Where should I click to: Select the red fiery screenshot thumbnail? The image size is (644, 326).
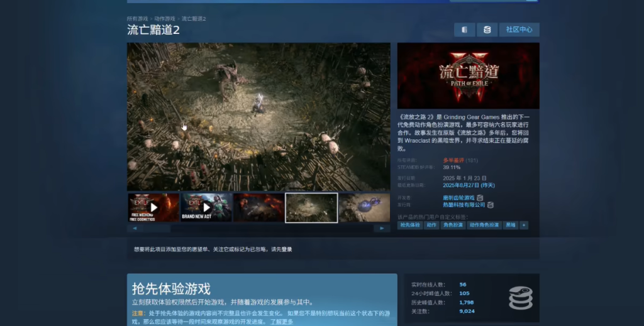tap(258, 207)
